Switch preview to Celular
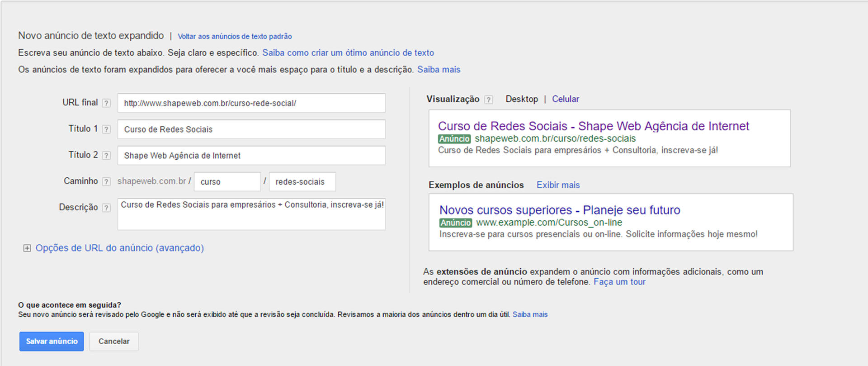The height and width of the screenshot is (366, 868). [565, 99]
